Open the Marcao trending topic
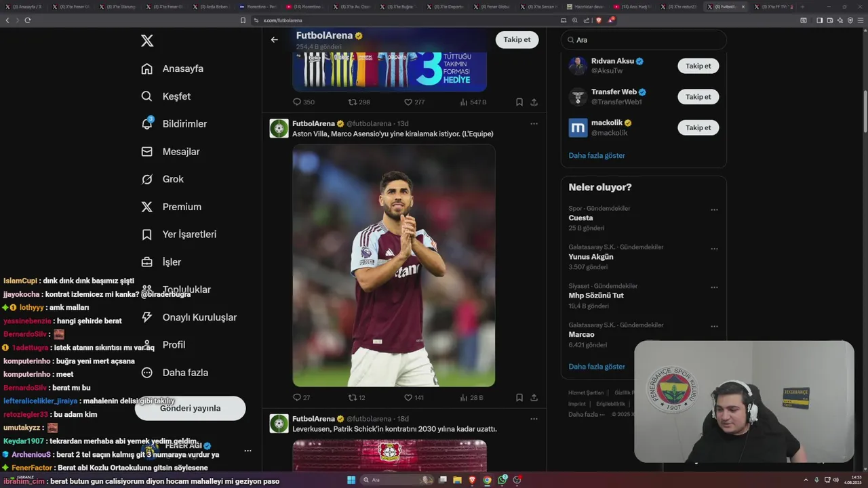 (581, 335)
